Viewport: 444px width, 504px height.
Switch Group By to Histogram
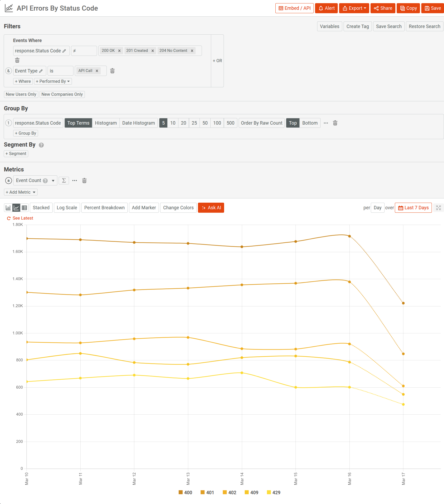[106, 123]
